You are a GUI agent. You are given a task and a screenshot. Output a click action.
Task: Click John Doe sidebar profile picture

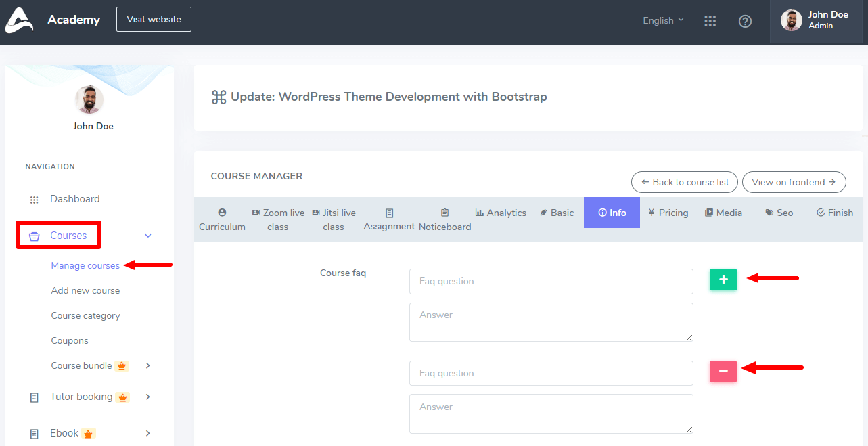(x=89, y=99)
